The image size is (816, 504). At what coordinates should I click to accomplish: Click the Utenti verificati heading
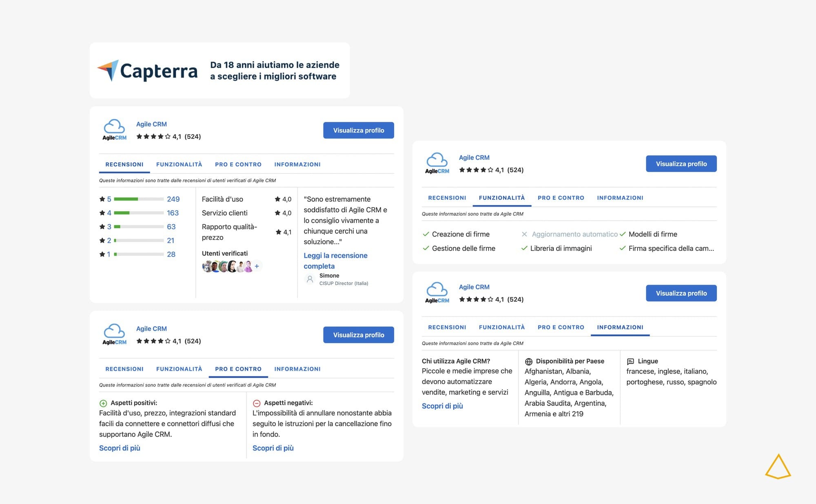(225, 253)
